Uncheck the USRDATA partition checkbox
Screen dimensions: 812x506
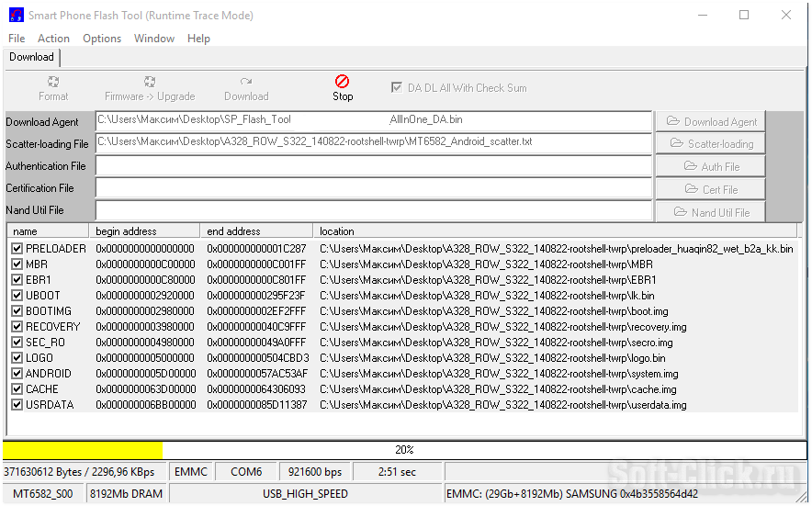click(17, 405)
